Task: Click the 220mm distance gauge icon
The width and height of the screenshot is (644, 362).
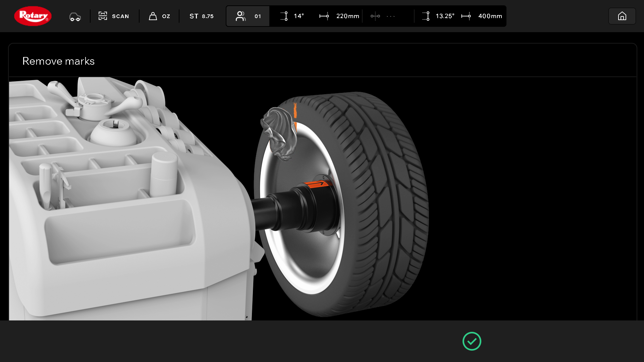Action: pos(324,16)
